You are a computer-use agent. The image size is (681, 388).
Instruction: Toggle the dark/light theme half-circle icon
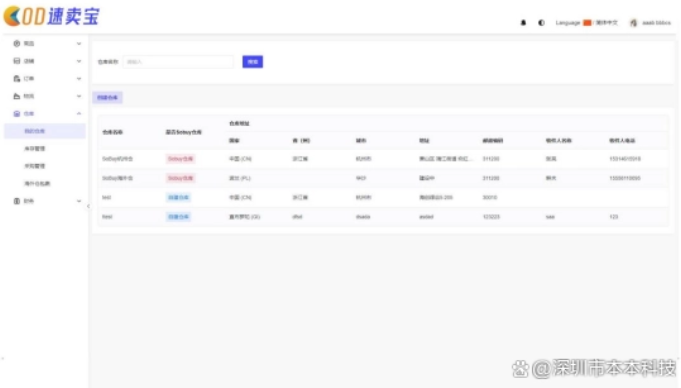(x=541, y=23)
